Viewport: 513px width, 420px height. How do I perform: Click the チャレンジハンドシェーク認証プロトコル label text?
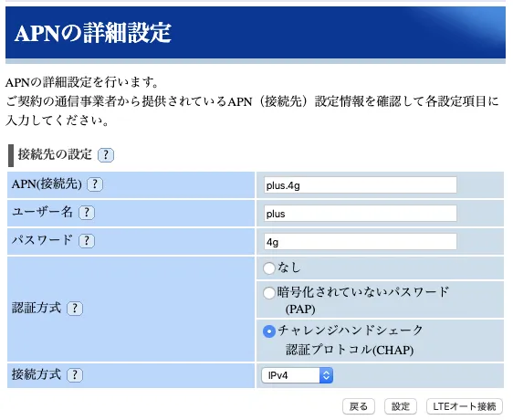click(351, 340)
